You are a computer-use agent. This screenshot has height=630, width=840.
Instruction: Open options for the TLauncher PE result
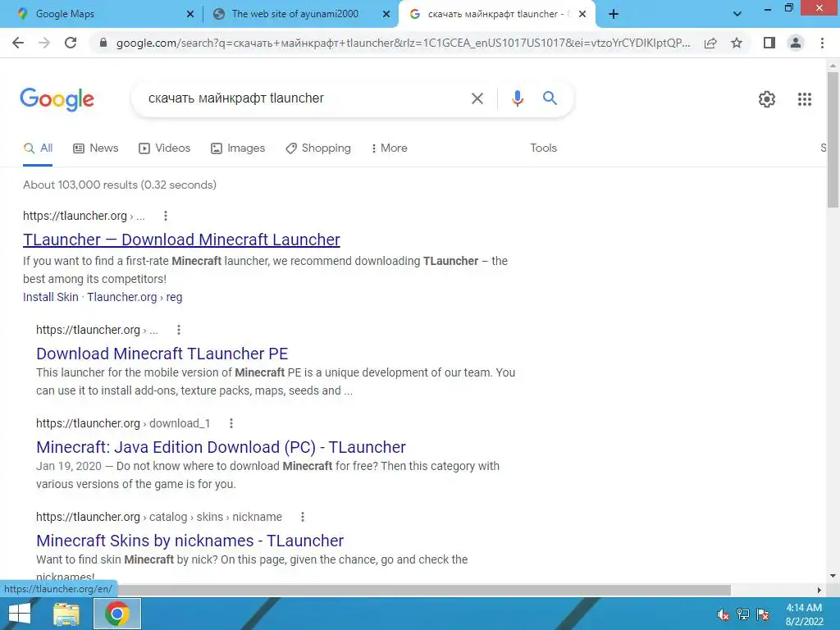[179, 330]
